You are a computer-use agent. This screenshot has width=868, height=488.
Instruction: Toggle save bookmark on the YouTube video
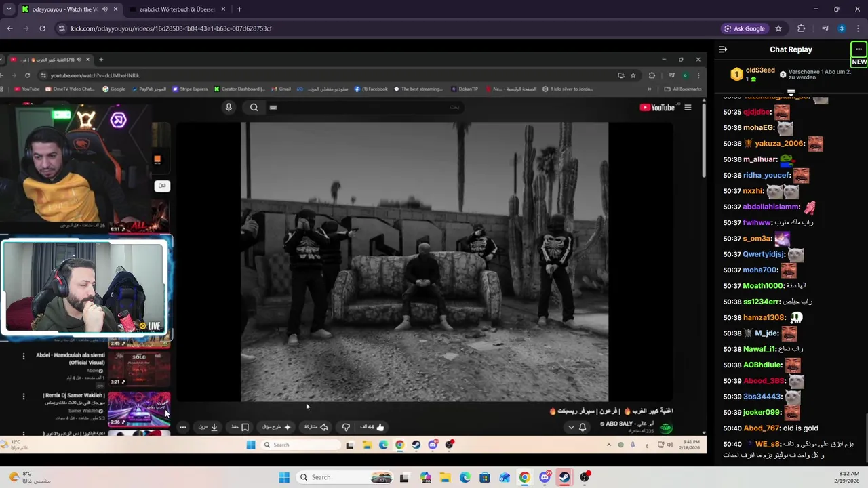pos(245,427)
